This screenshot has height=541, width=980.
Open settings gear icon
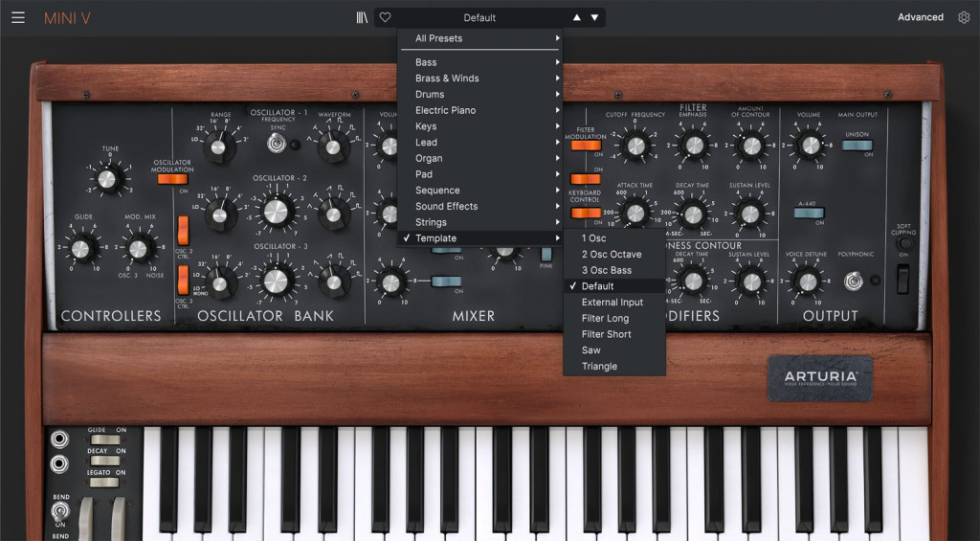(x=964, y=17)
